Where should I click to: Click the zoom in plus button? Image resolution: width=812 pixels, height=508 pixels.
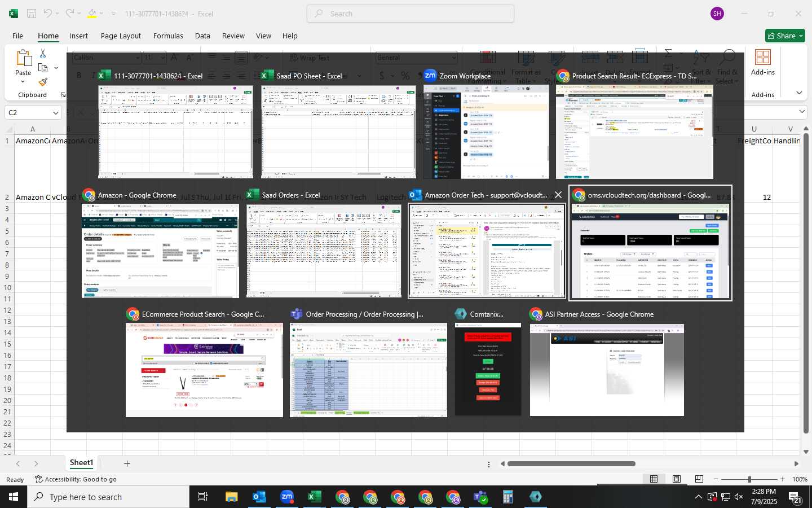(782, 479)
